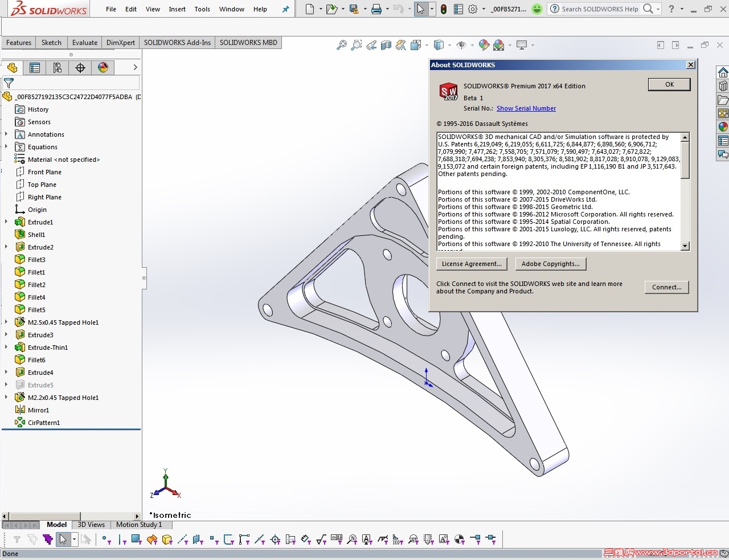Click in the Search SOLIDWORKS Help field
This screenshot has height=560, width=729.
pos(600,9)
